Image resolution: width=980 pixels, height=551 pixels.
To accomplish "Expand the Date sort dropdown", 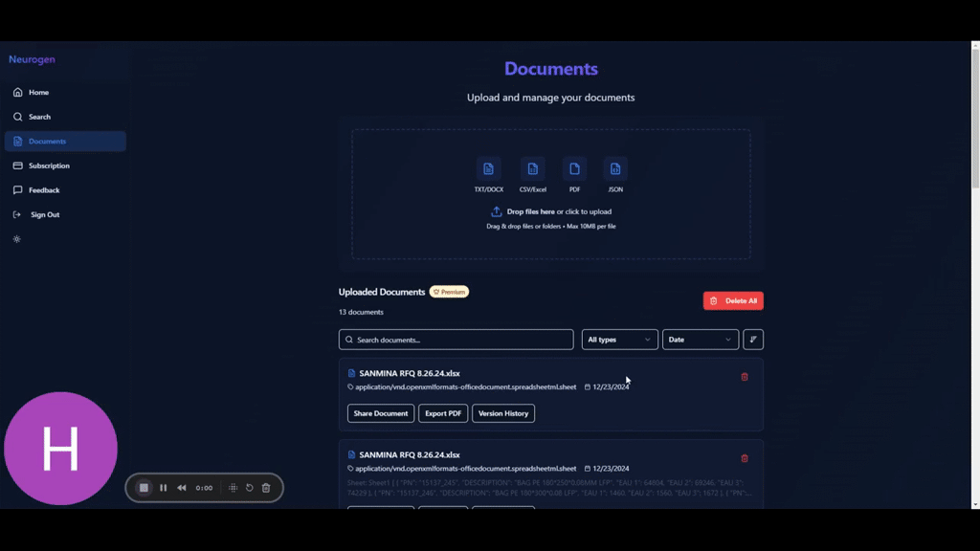I will [x=700, y=340].
